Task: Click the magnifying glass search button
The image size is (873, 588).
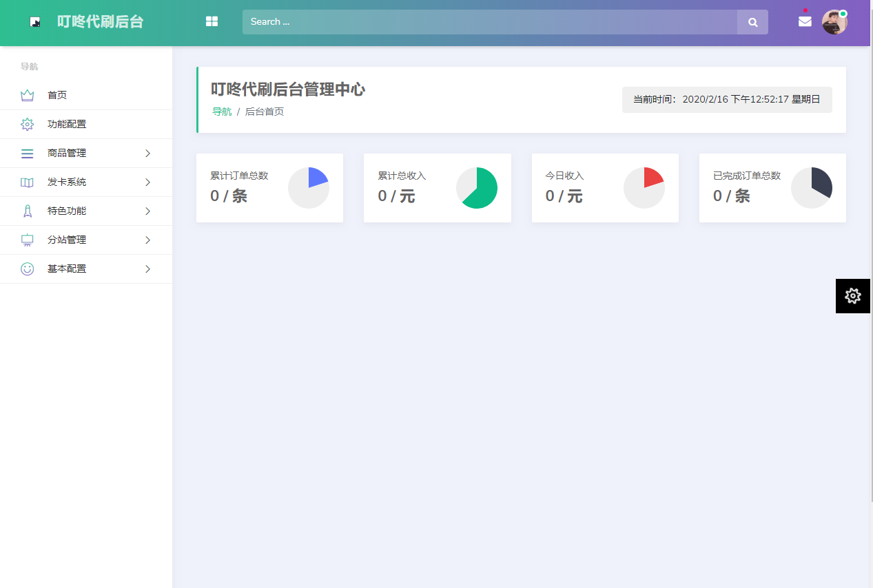Action: coord(752,21)
